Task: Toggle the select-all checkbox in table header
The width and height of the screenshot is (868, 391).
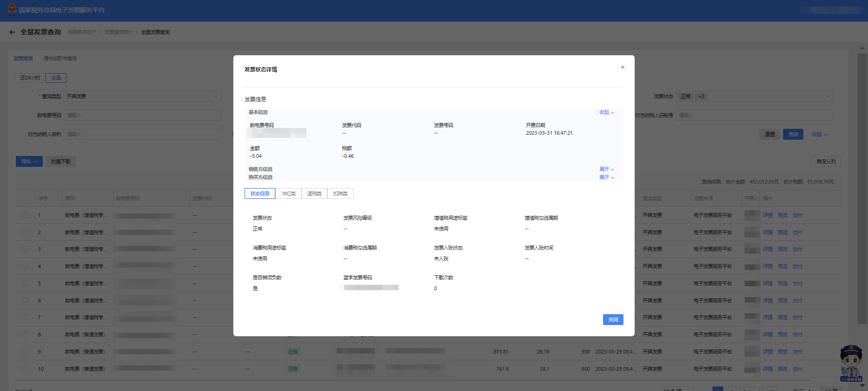Action: tap(25, 198)
